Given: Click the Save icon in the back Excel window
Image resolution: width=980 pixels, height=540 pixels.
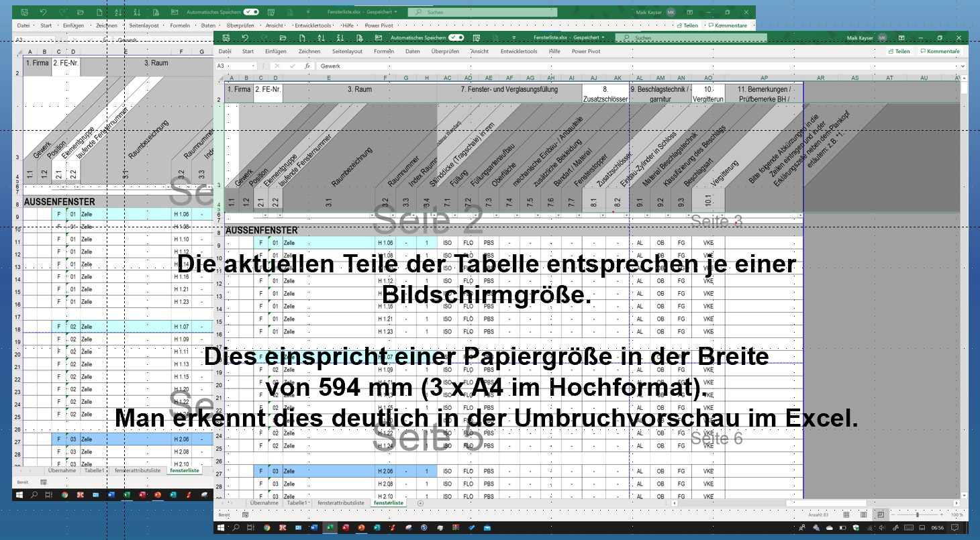Looking at the screenshot, I should [x=24, y=12].
